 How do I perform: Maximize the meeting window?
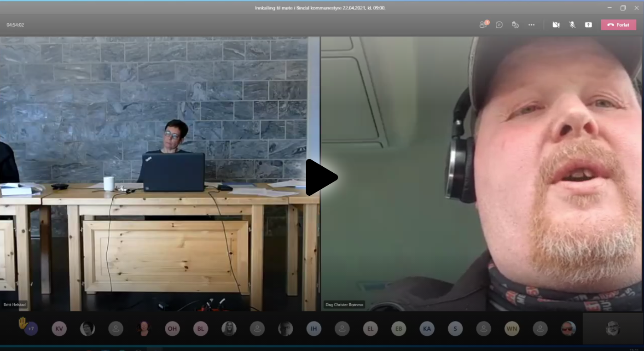pos(623,8)
